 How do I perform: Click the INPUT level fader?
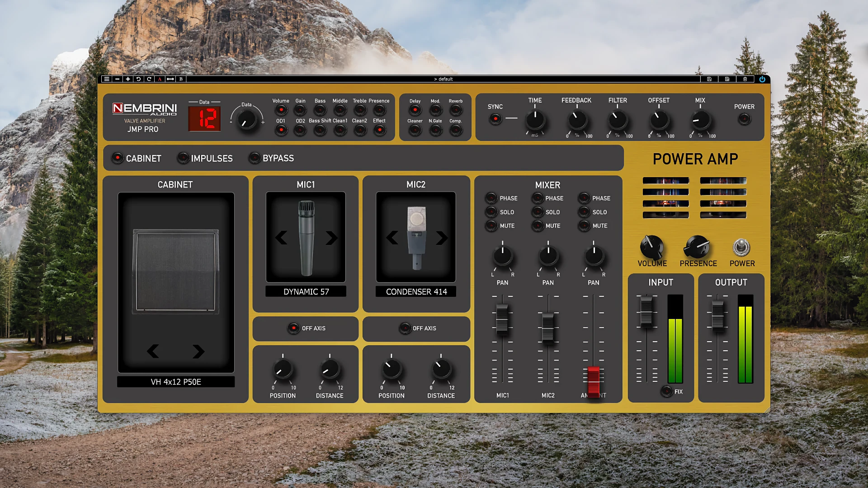coord(646,312)
